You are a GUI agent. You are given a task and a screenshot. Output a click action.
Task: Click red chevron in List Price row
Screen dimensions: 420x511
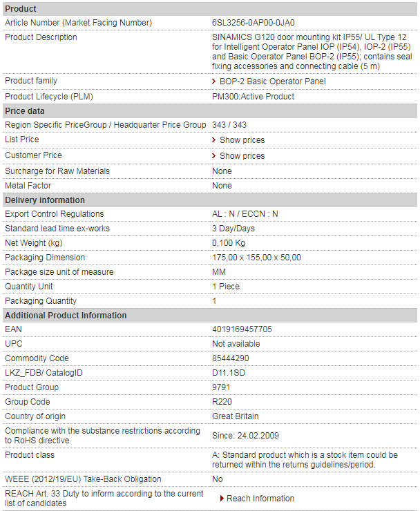[214, 139]
